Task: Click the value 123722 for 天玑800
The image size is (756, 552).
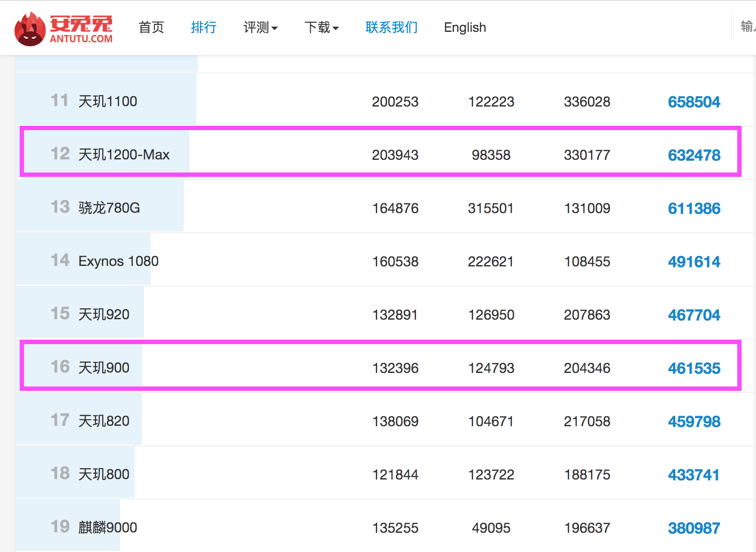Action: 491,475
